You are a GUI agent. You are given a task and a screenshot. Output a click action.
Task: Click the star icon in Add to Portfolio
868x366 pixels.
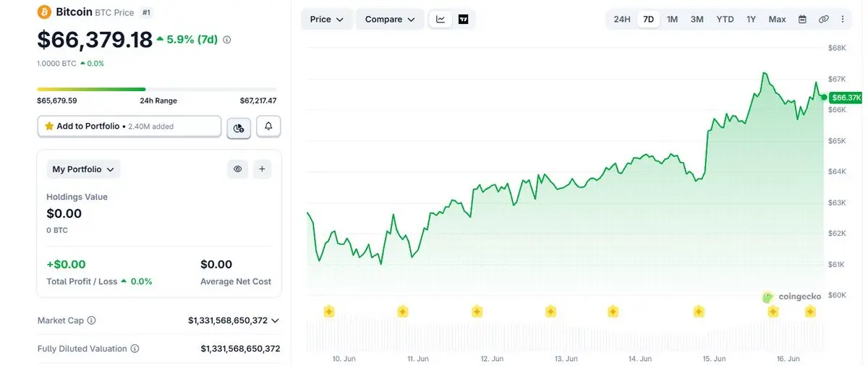[x=49, y=126]
